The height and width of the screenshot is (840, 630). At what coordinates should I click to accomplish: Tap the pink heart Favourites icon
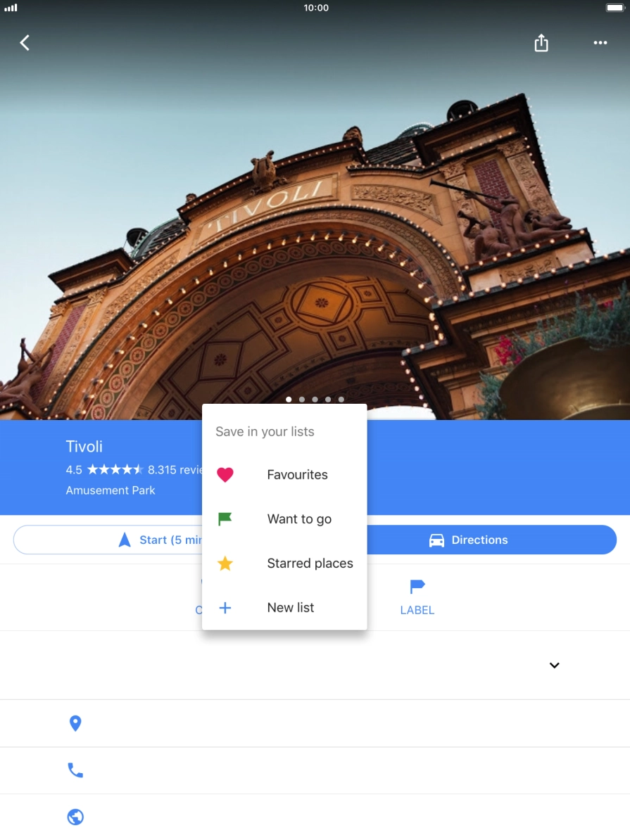pyautogui.click(x=225, y=475)
